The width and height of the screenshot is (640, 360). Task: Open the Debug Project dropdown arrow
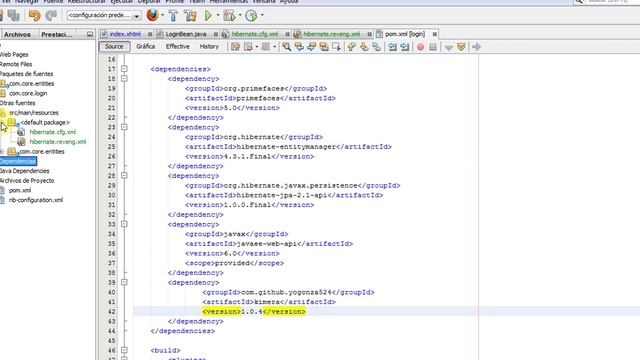point(240,16)
